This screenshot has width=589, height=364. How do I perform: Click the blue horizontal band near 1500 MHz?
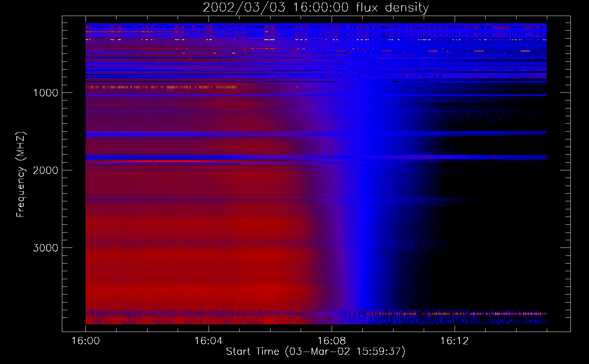click(x=316, y=134)
